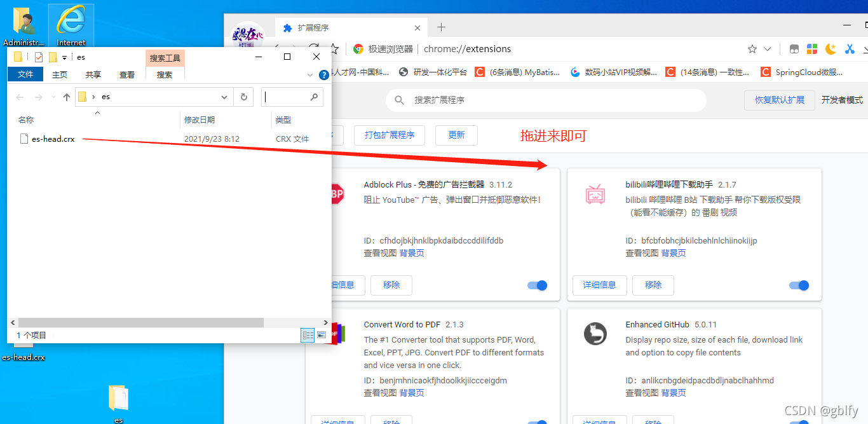Click the Enhanced GitHub cat icon
Viewport: 868px width, 424px height.
point(595,333)
